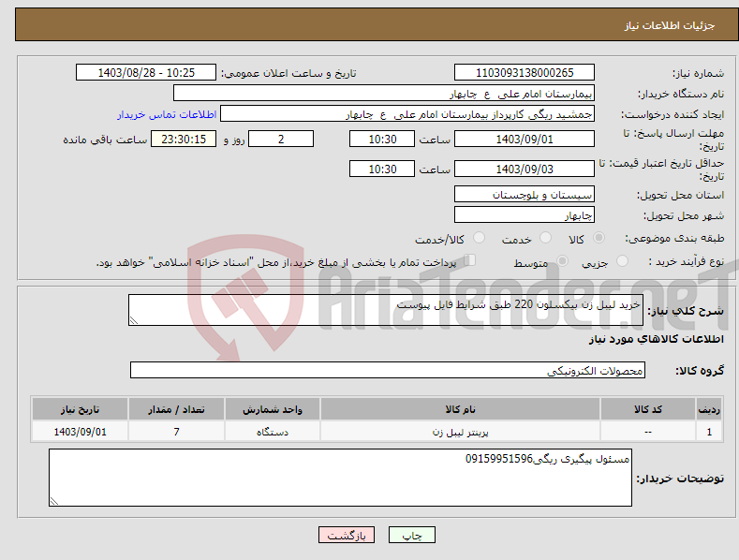Click the اطلاعات کالاهای مورد نیاز heading
This screenshot has height=560, width=739.
pos(656,339)
